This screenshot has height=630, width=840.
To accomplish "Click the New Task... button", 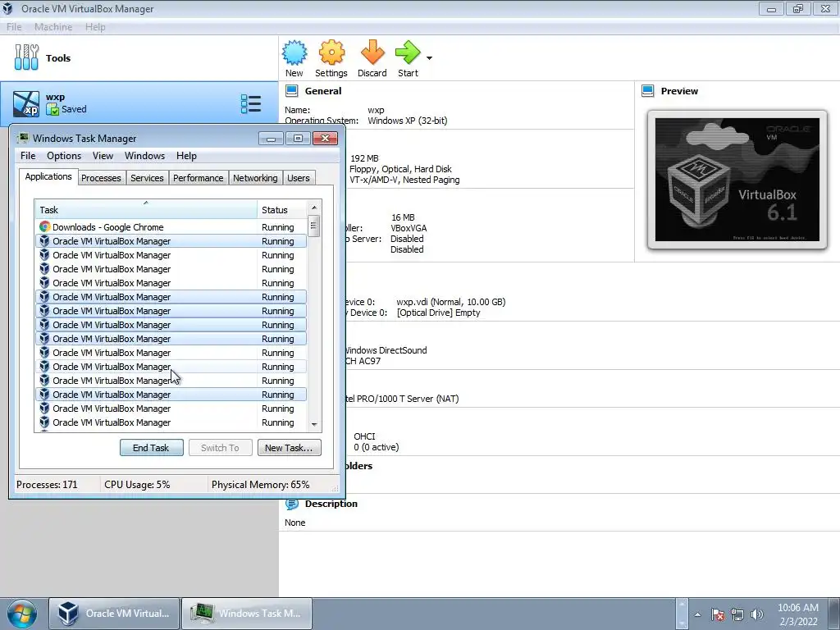I will (290, 448).
